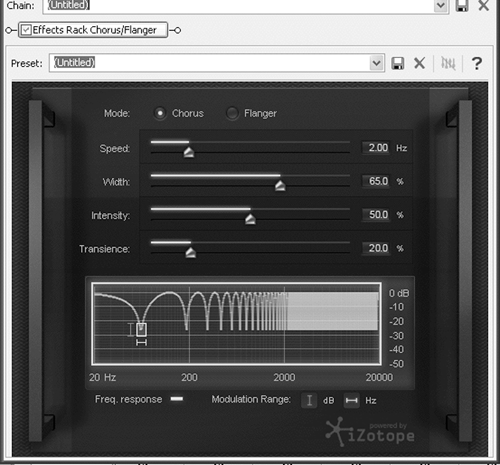Save the chain with floppy icon
The height and width of the screenshot is (465, 500).
point(462,5)
